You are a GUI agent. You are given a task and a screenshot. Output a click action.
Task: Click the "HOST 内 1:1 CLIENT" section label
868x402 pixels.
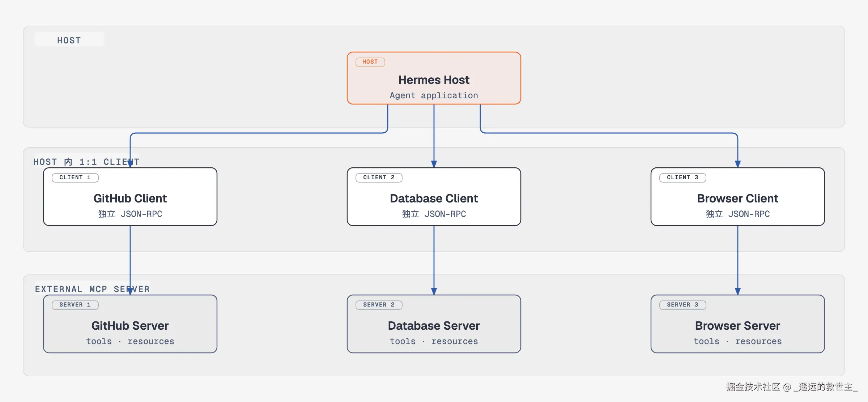(86, 162)
